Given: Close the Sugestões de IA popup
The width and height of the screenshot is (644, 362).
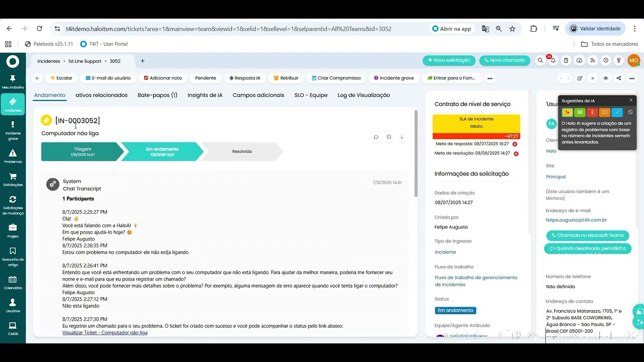Looking at the screenshot, I should 631,101.
